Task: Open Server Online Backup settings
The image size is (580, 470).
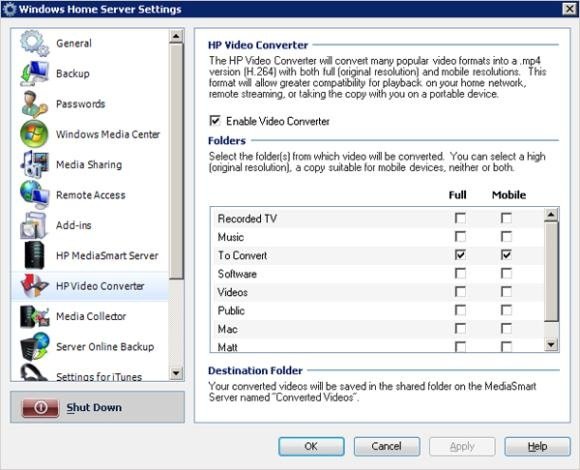Action: pyautogui.click(x=105, y=346)
